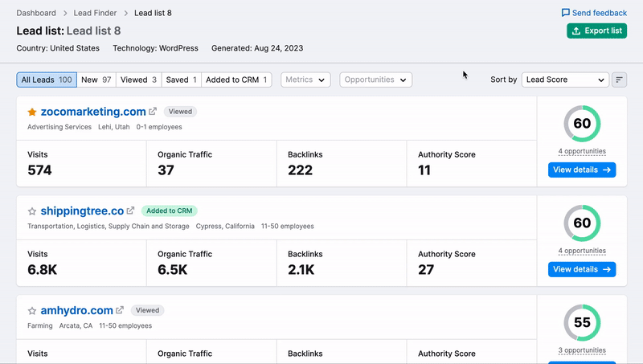Expand the Metrics filter dropdown
643x364 pixels.
tap(305, 80)
